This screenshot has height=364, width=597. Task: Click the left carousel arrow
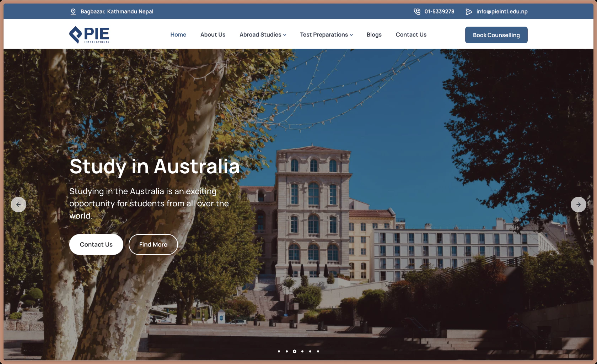pos(18,205)
